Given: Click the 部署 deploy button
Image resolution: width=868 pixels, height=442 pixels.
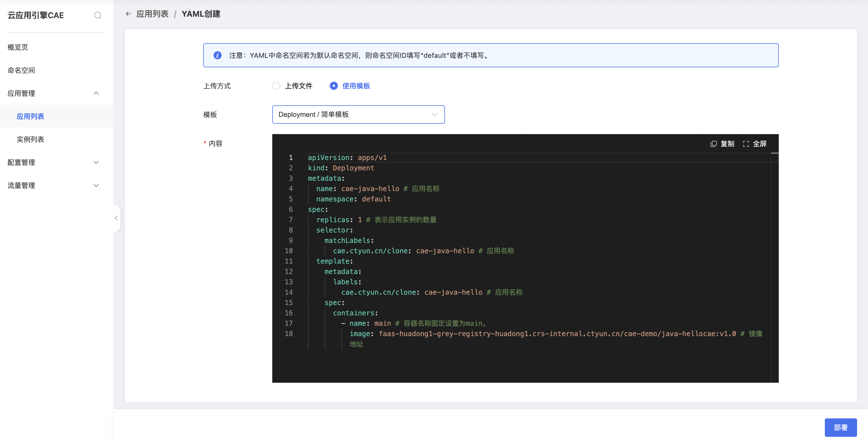Looking at the screenshot, I should coord(840,427).
